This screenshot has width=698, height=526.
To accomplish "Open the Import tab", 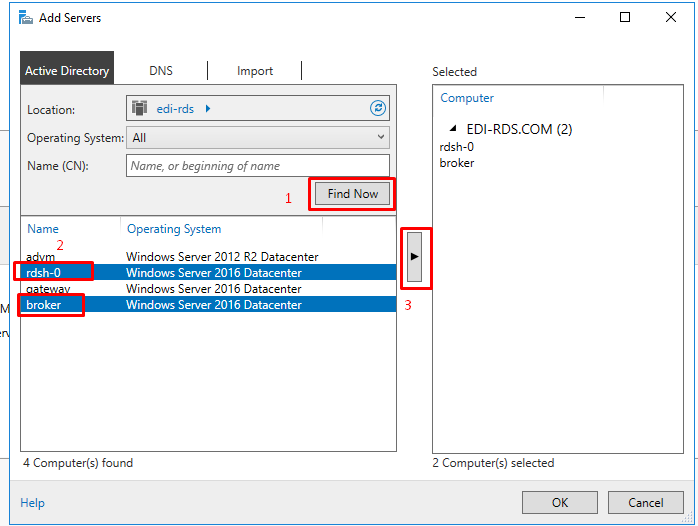I will click(x=255, y=71).
